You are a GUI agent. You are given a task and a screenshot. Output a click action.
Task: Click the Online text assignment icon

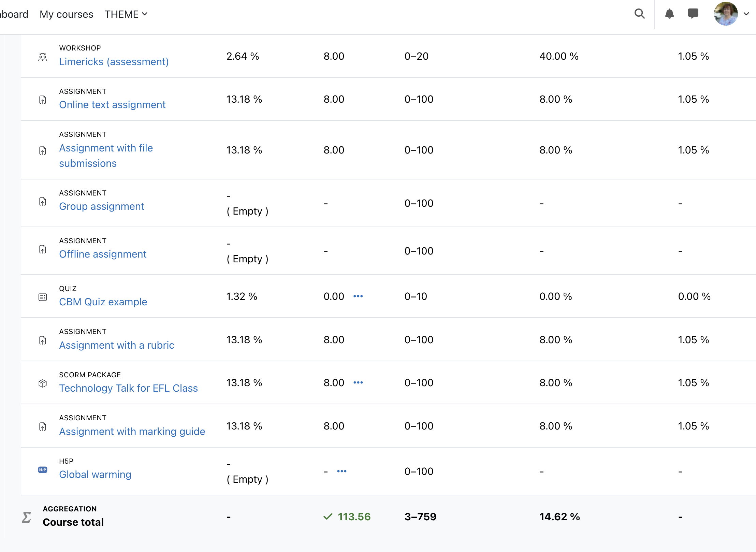pyautogui.click(x=43, y=100)
